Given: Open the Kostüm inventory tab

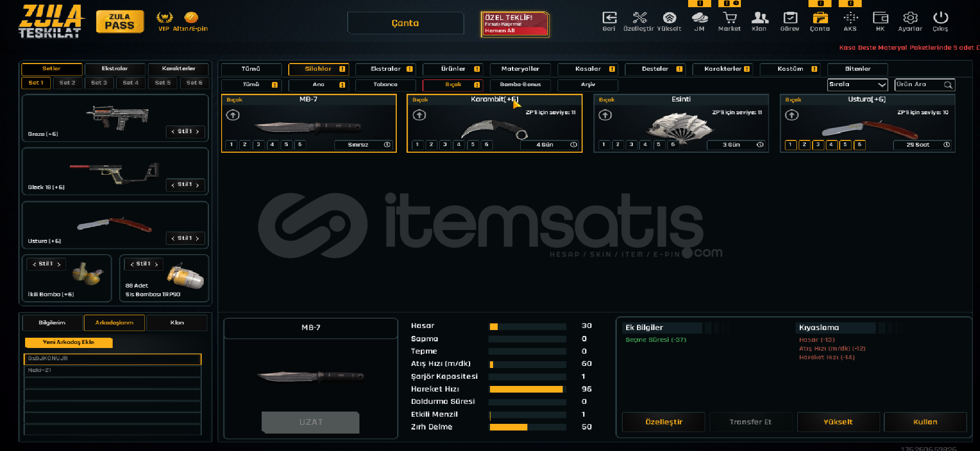Looking at the screenshot, I should pyautogui.click(x=791, y=69).
